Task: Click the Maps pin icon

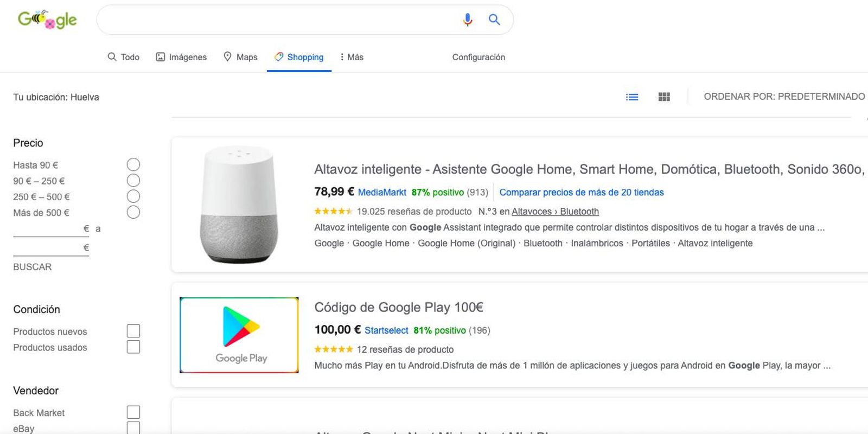Action: coord(227,56)
